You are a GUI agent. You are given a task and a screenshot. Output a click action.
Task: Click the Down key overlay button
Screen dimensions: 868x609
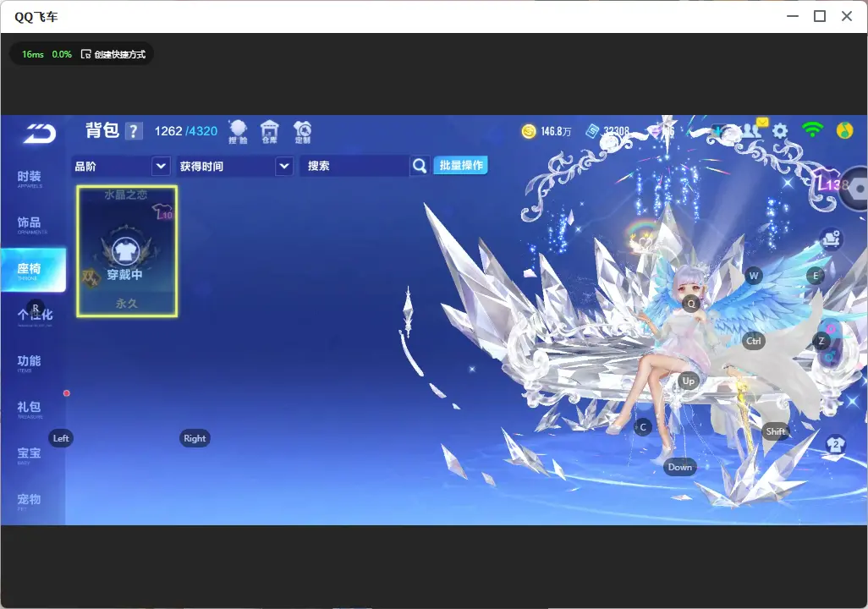[680, 467]
